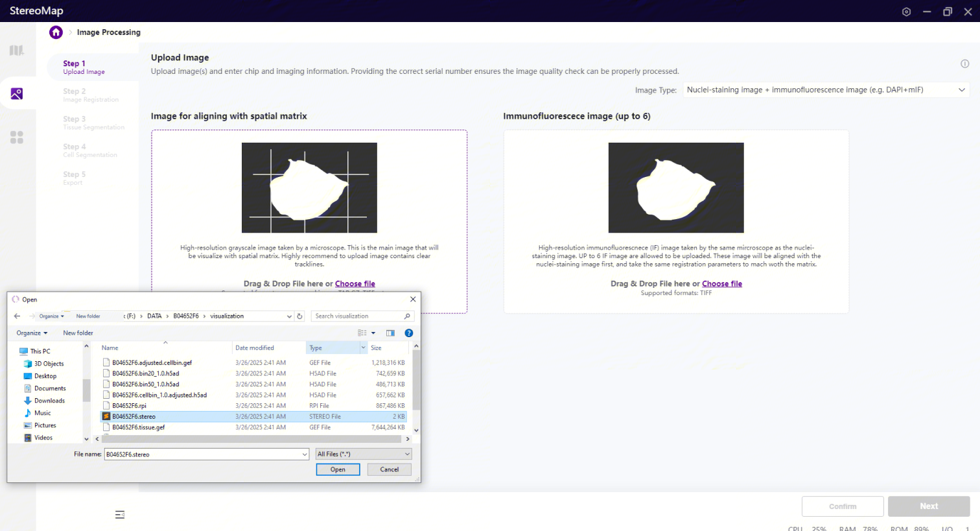Screen dimensions: 980x531
Task: Expand the address bar path history chevron
Action: coord(289,316)
